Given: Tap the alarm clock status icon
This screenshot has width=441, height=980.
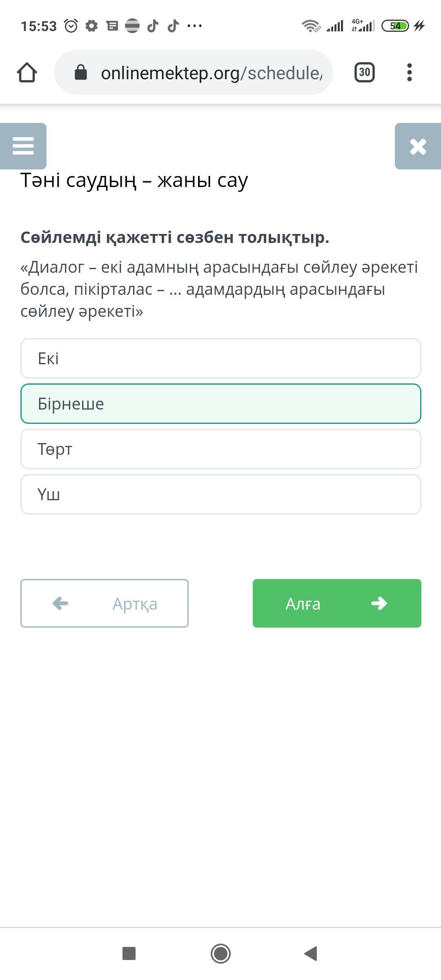Looking at the screenshot, I should pyautogui.click(x=71, y=26).
